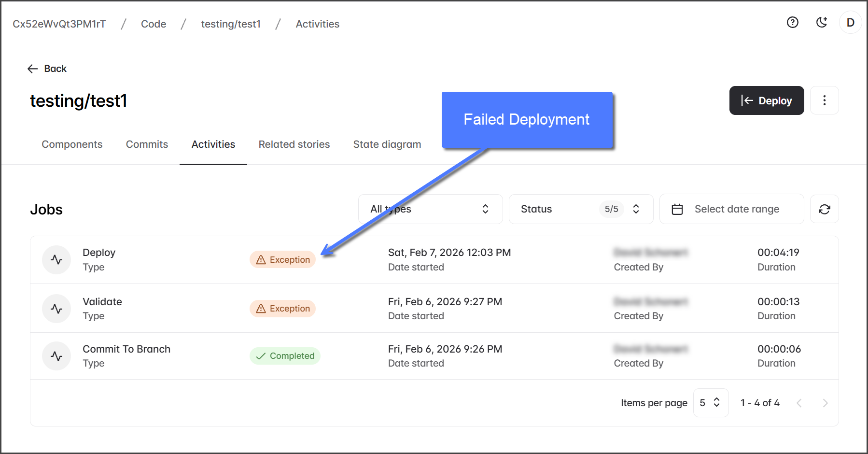Click the Deploy job activity icon
Viewport: 868px width, 454px height.
pos(56,260)
